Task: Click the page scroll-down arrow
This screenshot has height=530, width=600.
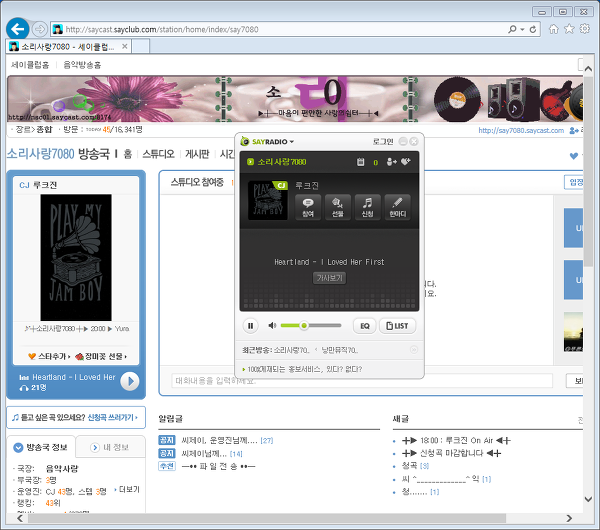Action: point(589,499)
